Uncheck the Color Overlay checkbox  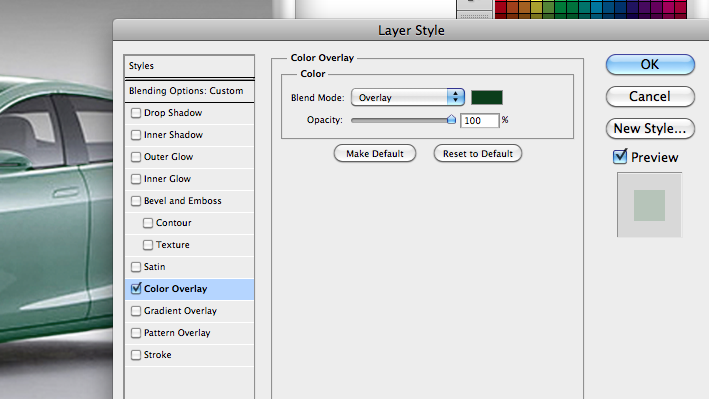point(136,289)
